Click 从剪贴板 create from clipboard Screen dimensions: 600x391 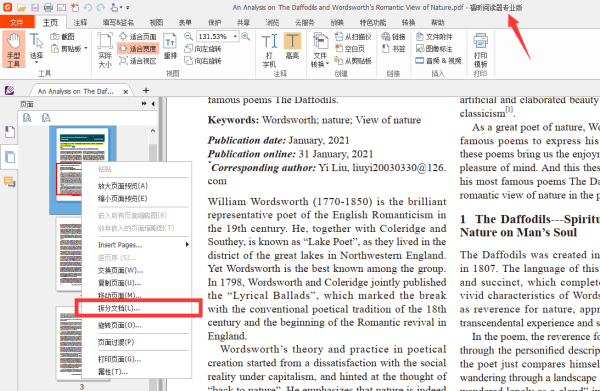(353, 60)
